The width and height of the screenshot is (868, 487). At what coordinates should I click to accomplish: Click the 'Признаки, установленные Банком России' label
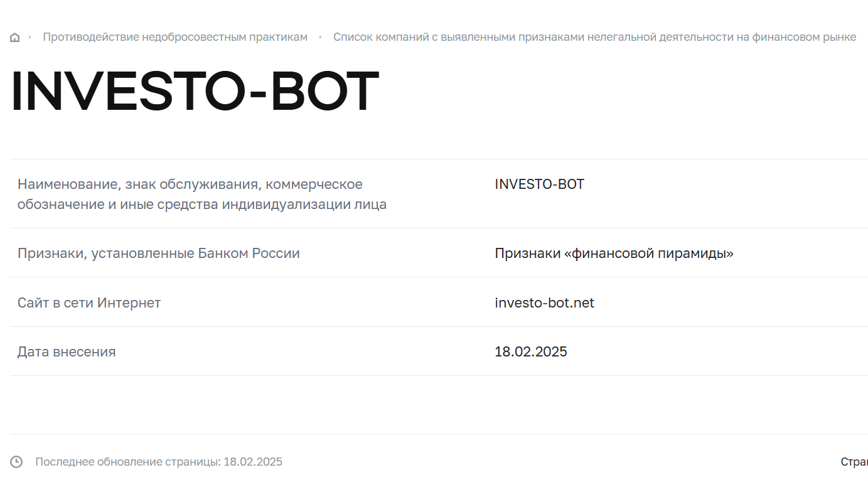(159, 254)
